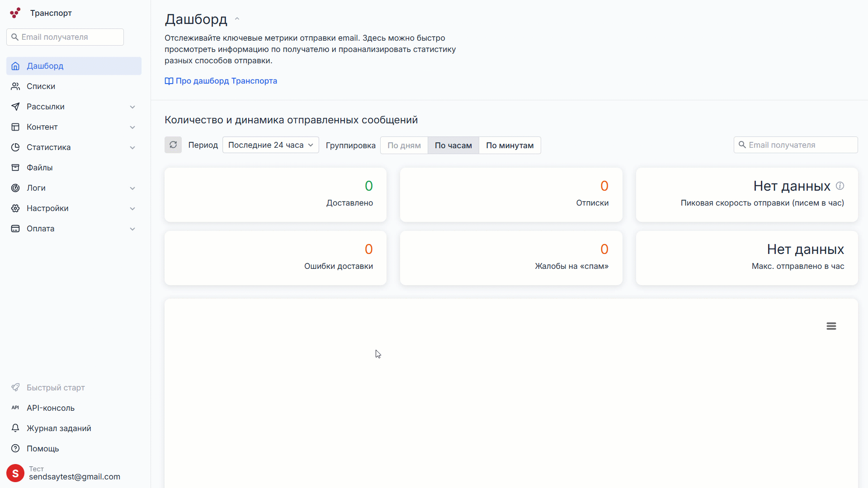Click the user avatar with letter S
Image resolution: width=868 pixels, height=488 pixels.
pyautogui.click(x=15, y=473)
